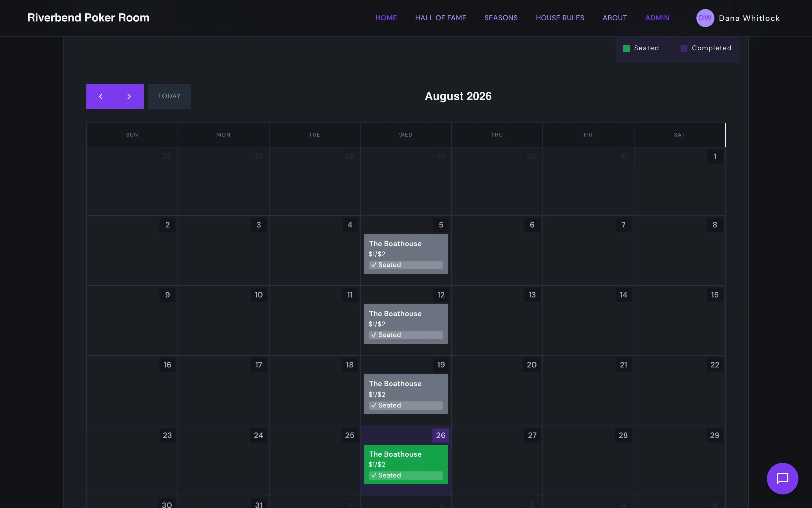
Task: Open The Boathouse event on August 5
Action: (x=406, y=254)
